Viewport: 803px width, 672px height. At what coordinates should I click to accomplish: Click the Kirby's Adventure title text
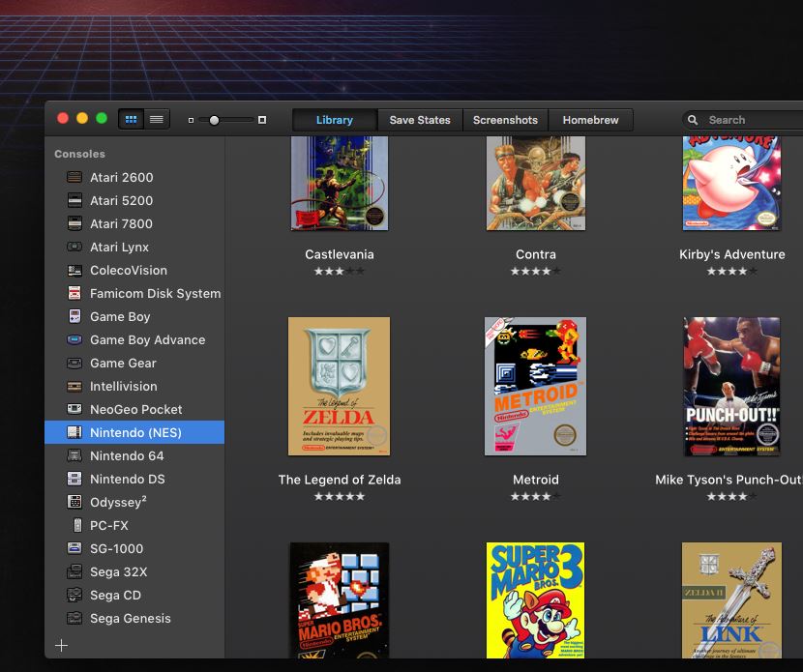[731, 254]
